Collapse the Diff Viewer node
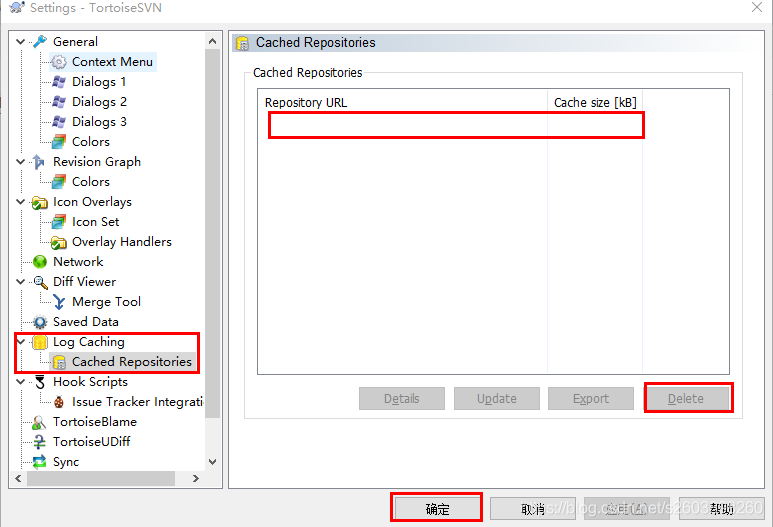Screen dimensions: 773x527 (21, 281)
